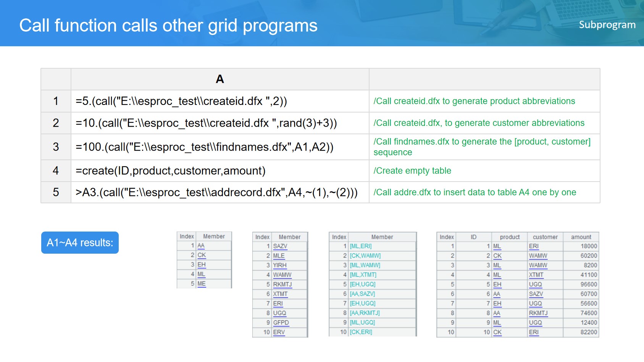Select cell A2 containing the rand(3)+3 formula
The image size is (644, 362).
pos(220,123)
